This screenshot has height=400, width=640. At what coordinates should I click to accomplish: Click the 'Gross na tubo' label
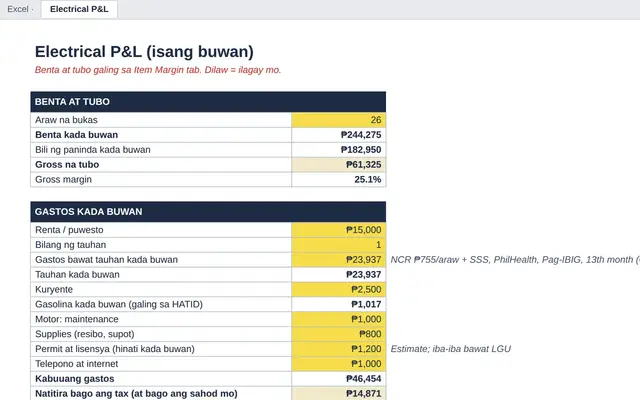pos(67,164)
